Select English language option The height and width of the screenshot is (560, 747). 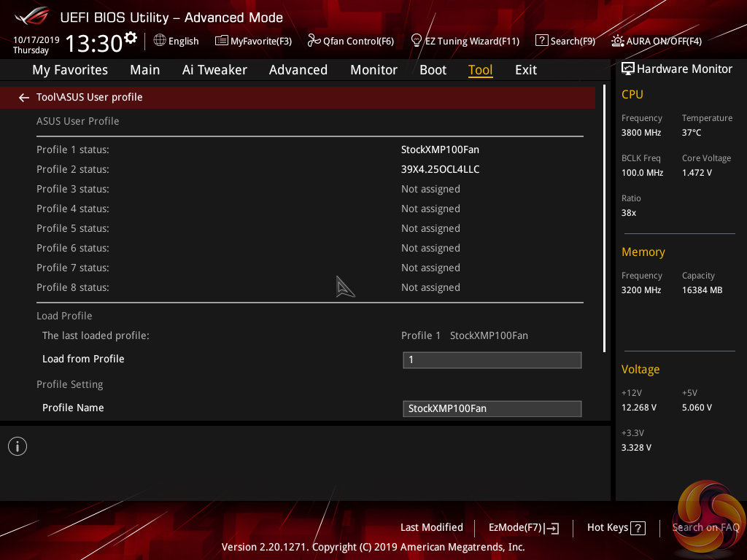pyautogui.click(x=183, y=42)
